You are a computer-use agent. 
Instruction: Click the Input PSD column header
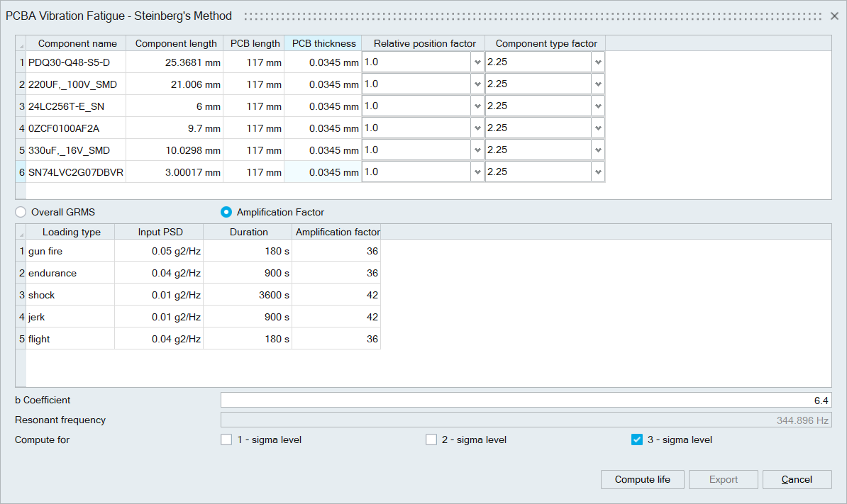click(x=159, y=232)
